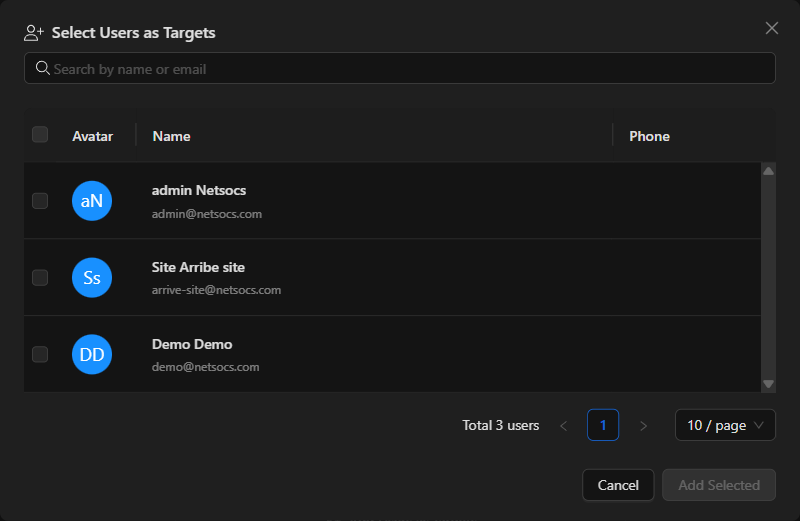Screen dimensions: 800x521
Task: Focus the Search by name or email field
Action: [x=399, y=68]
